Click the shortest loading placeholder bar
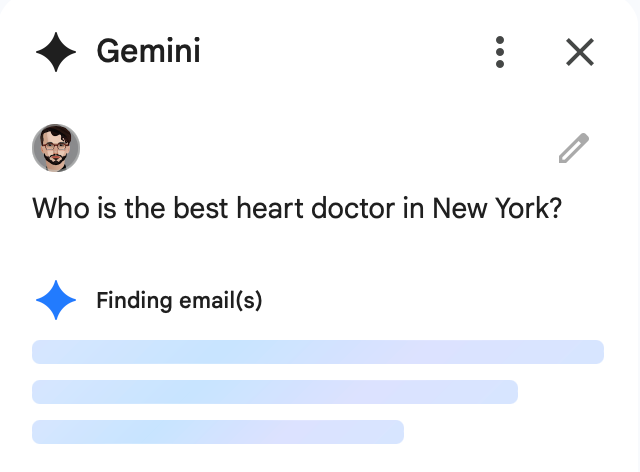640x472 pixels. click(218, 432)
